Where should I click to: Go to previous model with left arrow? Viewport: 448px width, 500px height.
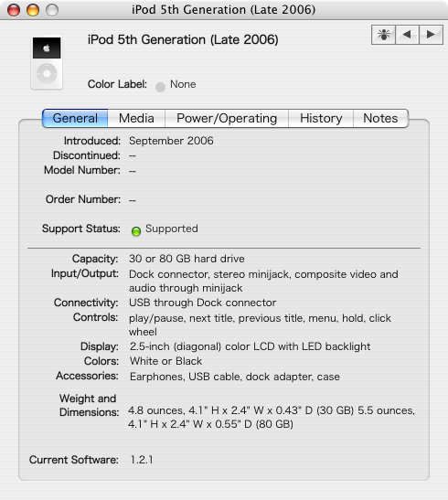[x=407, y=35]
